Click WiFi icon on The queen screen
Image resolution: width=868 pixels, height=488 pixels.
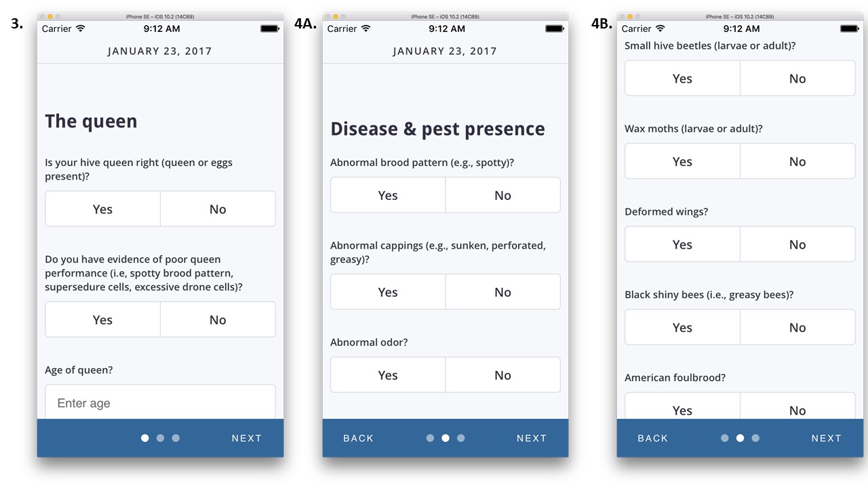tap(81, 28)
